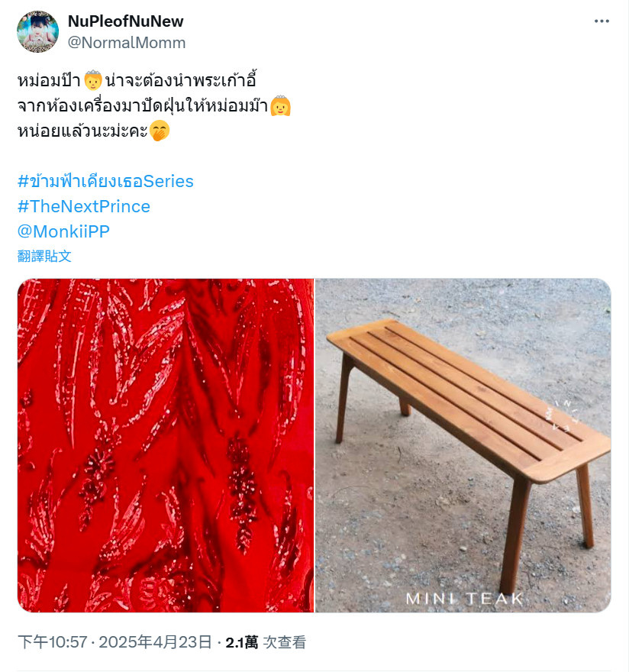
Task: Open the @NormalMomm handle
Action: (x=127, y=43)
